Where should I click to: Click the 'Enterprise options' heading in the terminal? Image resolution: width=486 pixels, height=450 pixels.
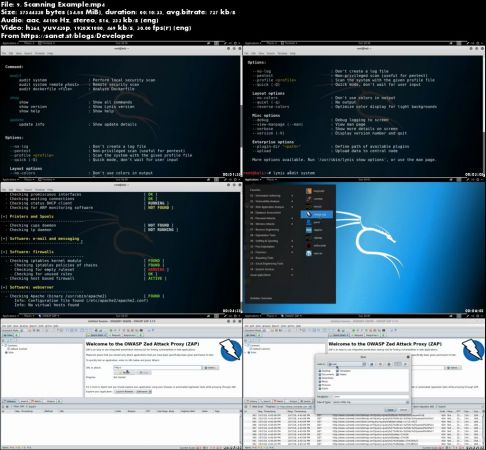pyautogui.click(x=273, y=142)
